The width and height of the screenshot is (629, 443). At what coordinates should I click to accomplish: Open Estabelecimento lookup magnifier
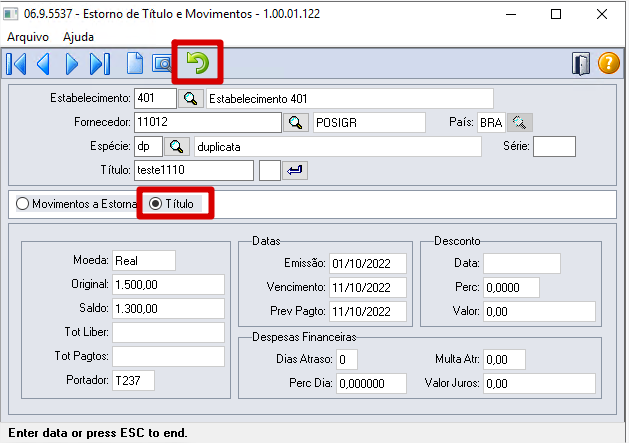pos(191,98)
